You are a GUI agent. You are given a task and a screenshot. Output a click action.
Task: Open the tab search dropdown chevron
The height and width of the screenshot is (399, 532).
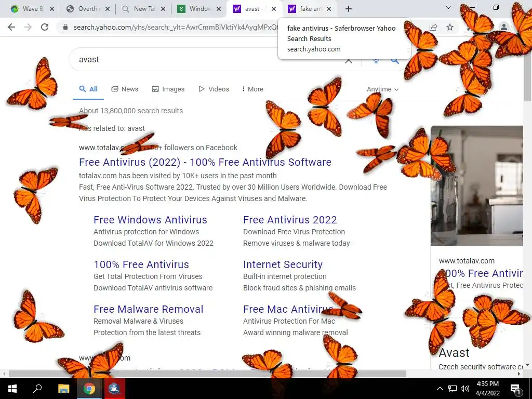click(448, 7)
